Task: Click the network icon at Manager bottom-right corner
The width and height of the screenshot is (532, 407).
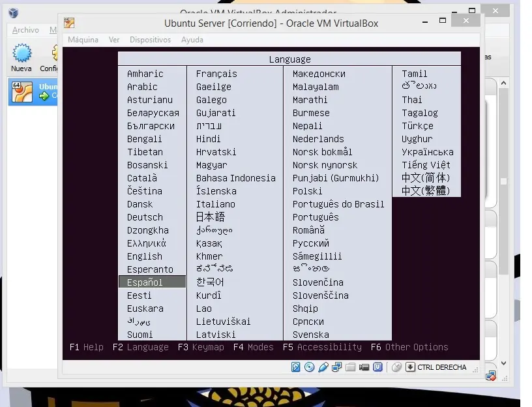Action: [491, 376]
